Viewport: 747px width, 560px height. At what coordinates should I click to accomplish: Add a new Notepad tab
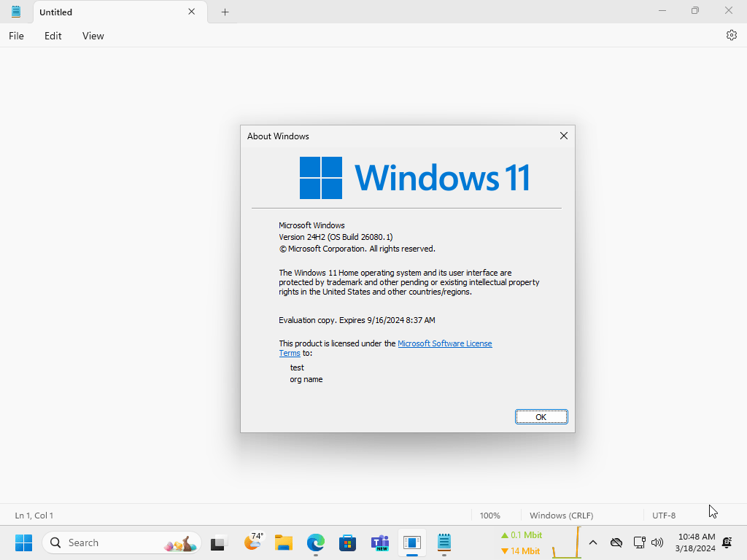point(225,12)
